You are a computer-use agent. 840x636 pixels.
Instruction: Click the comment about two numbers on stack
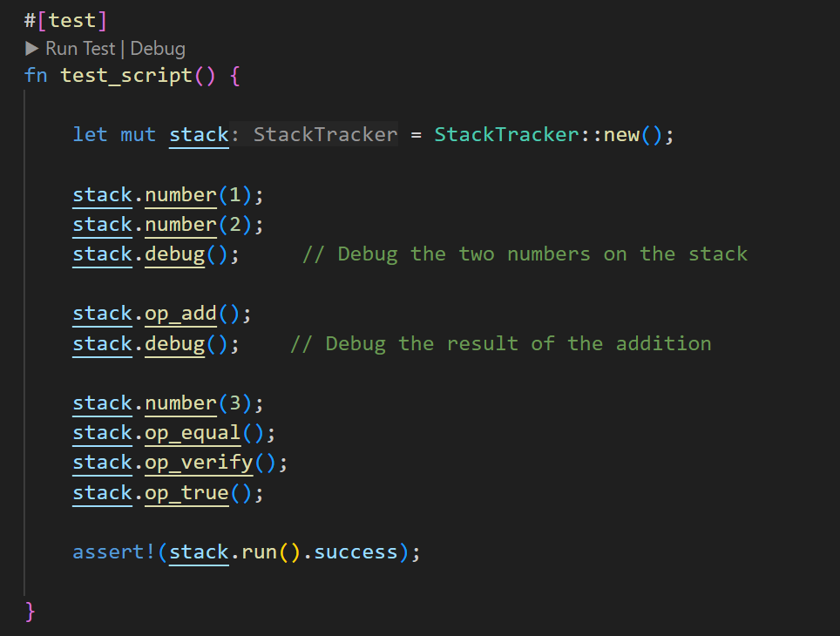coord(525,254)
